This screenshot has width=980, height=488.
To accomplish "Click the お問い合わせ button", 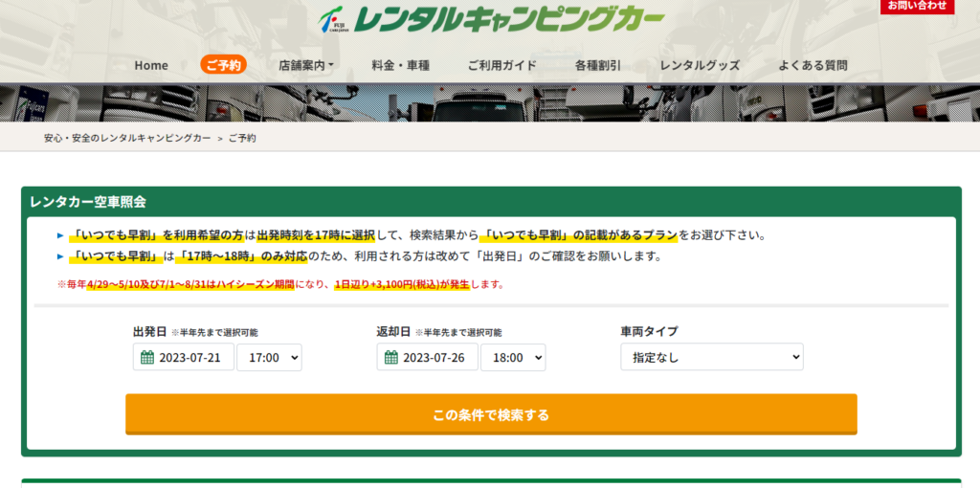I will point(917,7).
